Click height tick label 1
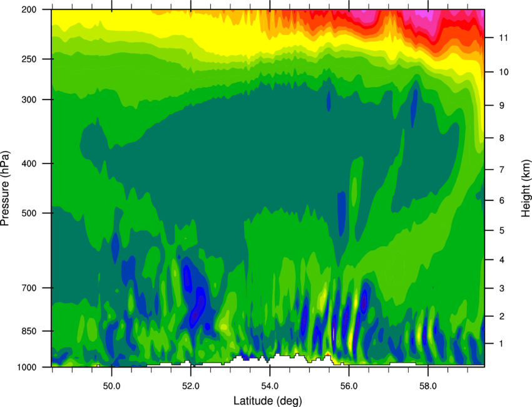532x407 pixels. [501, 344]
